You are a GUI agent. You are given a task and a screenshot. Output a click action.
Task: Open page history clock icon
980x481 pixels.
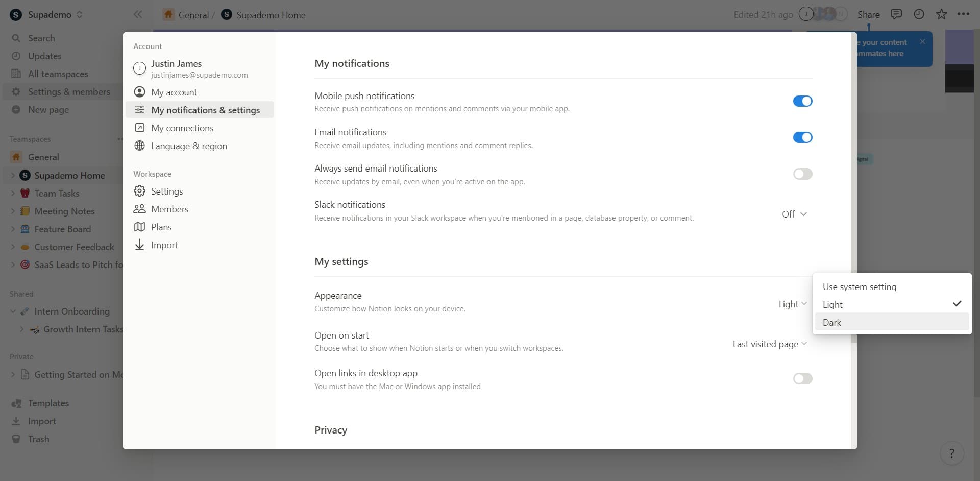(919, 14)
